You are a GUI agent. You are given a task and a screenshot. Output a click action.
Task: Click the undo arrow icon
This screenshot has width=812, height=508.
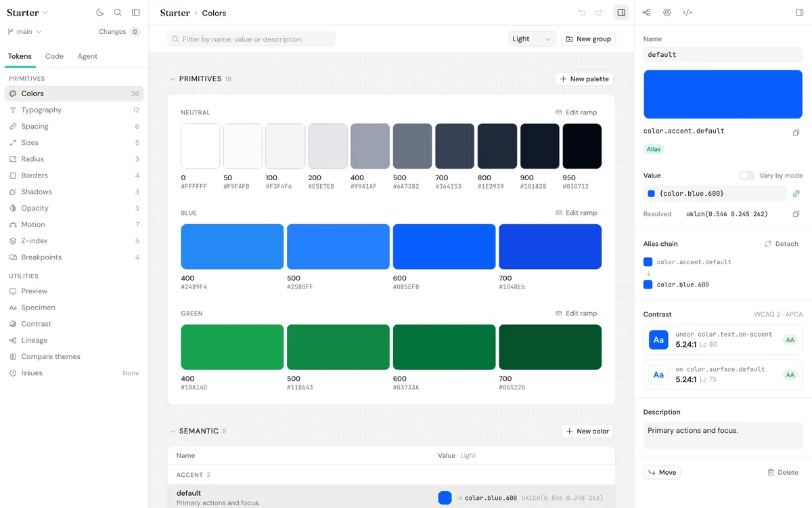tap(582, 12)
